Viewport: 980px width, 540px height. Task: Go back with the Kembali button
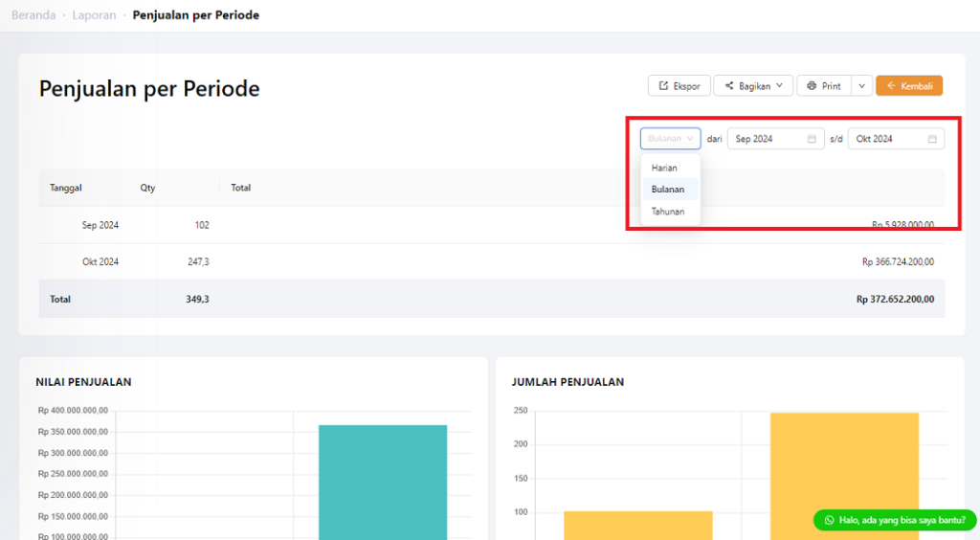tap(909, 85)
